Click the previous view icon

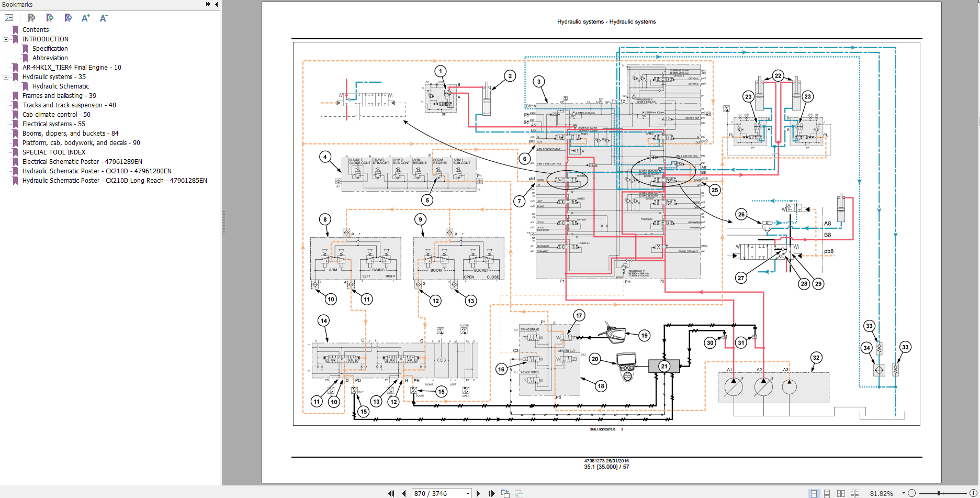click(505, 493)
